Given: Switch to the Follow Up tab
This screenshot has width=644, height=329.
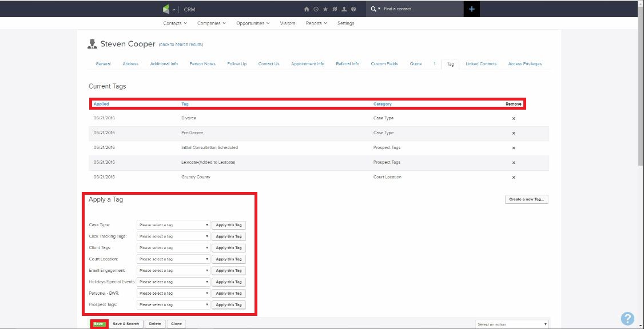Looking at the screenshot, I should click(237, 64).
